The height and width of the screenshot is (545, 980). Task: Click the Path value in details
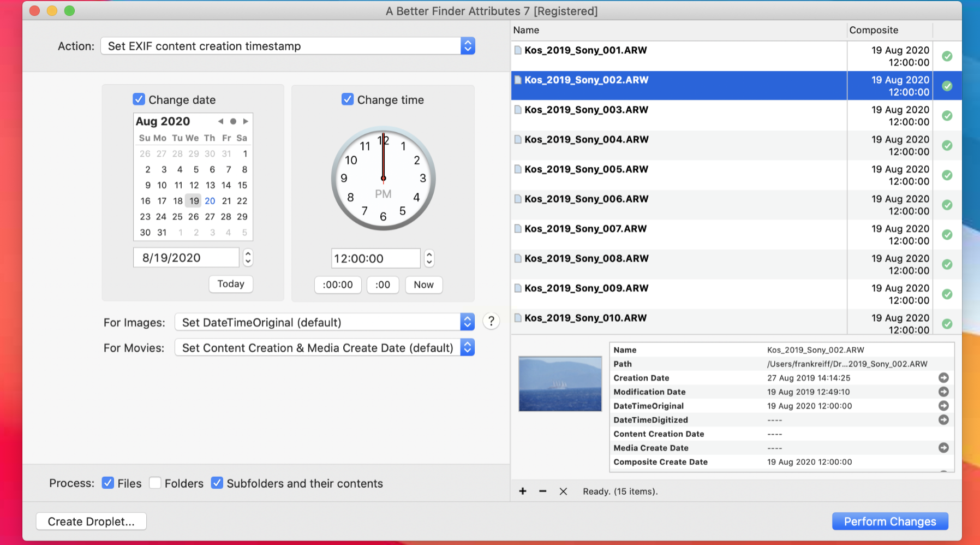tap(847, 364)
